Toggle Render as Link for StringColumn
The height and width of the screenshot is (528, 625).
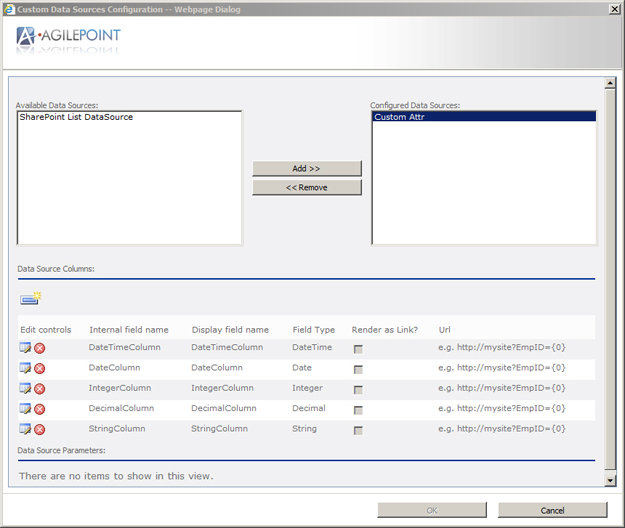coord(358,430)
